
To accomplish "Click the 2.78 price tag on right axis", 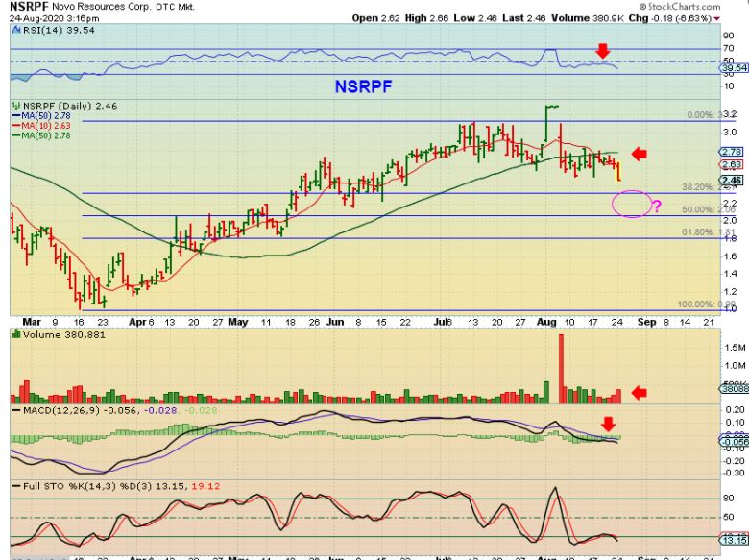I will pyautogui.click(x=732, y=152).
